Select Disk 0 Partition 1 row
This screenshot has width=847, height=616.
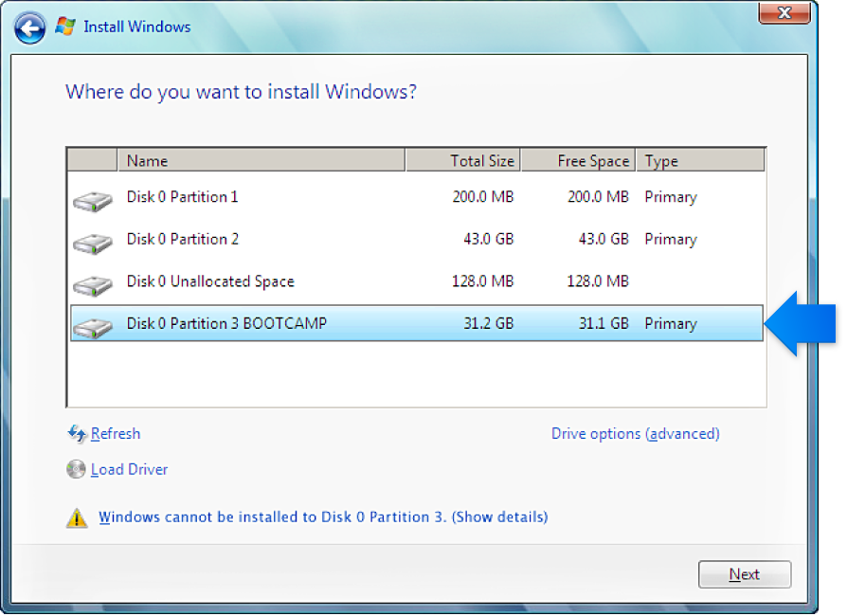(x=417, y=197)
